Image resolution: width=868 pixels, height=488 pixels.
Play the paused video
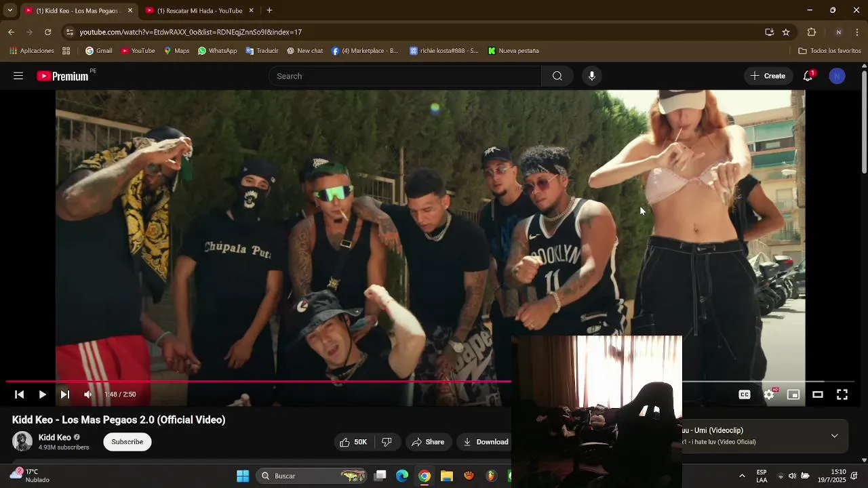[x=42, y=394]
